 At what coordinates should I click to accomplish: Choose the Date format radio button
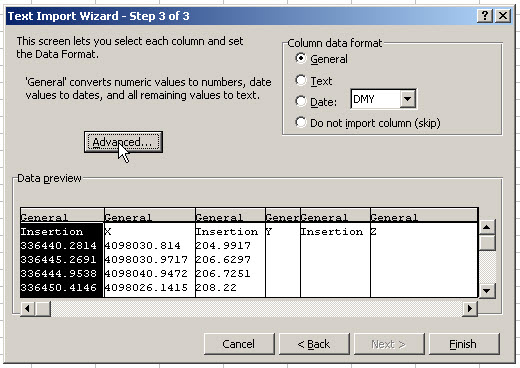pos(301,101)
